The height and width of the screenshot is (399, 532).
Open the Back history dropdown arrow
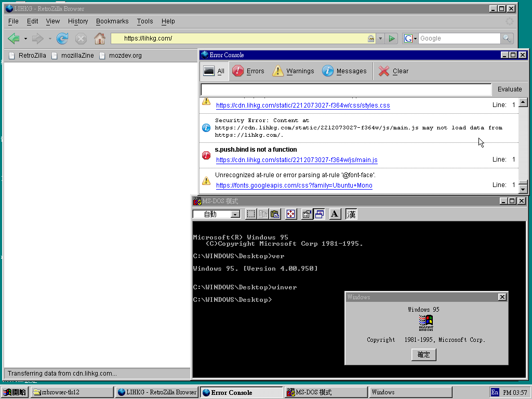point(25,38)
